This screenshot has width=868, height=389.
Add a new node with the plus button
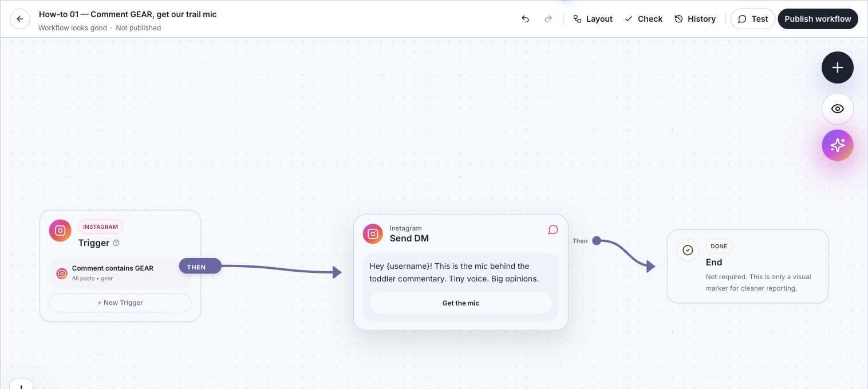tap(838, 68)
